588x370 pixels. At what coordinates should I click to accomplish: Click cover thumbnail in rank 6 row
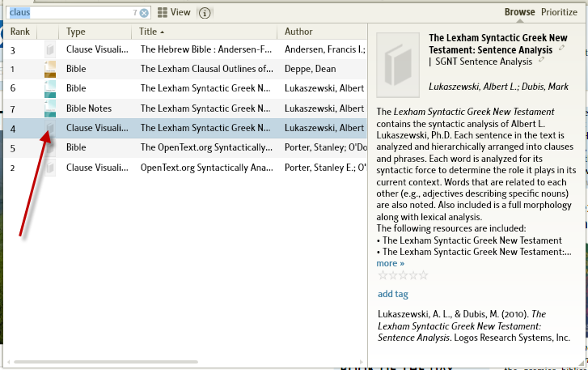pos(50,88)
